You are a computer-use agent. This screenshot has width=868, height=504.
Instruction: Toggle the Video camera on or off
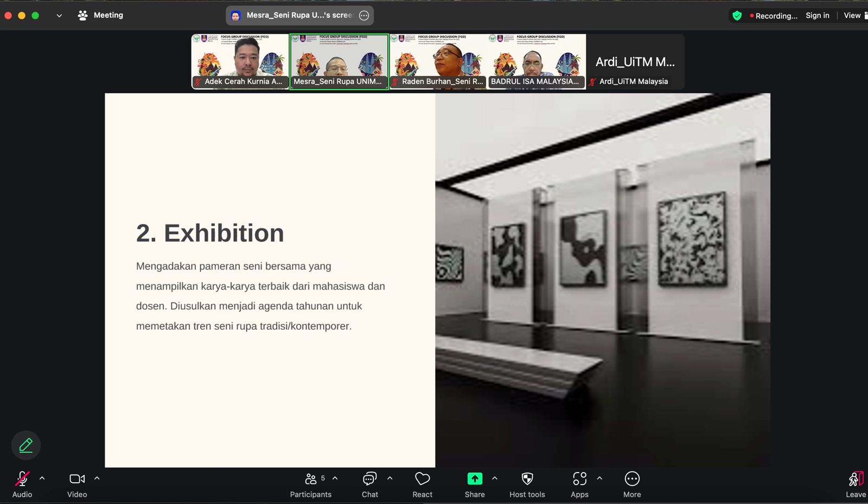(77, 479)
